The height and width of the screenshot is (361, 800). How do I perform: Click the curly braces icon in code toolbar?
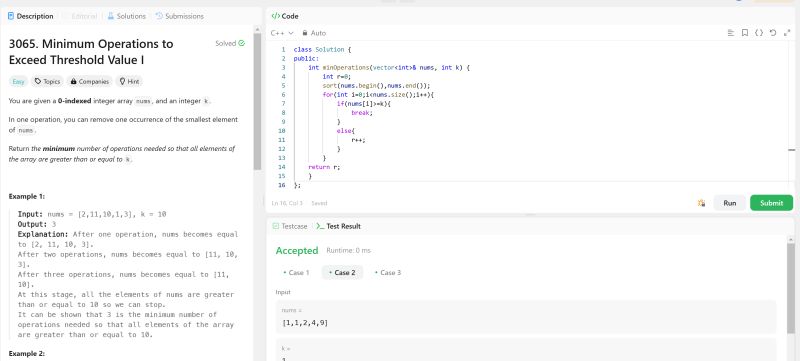coord(759,33)
